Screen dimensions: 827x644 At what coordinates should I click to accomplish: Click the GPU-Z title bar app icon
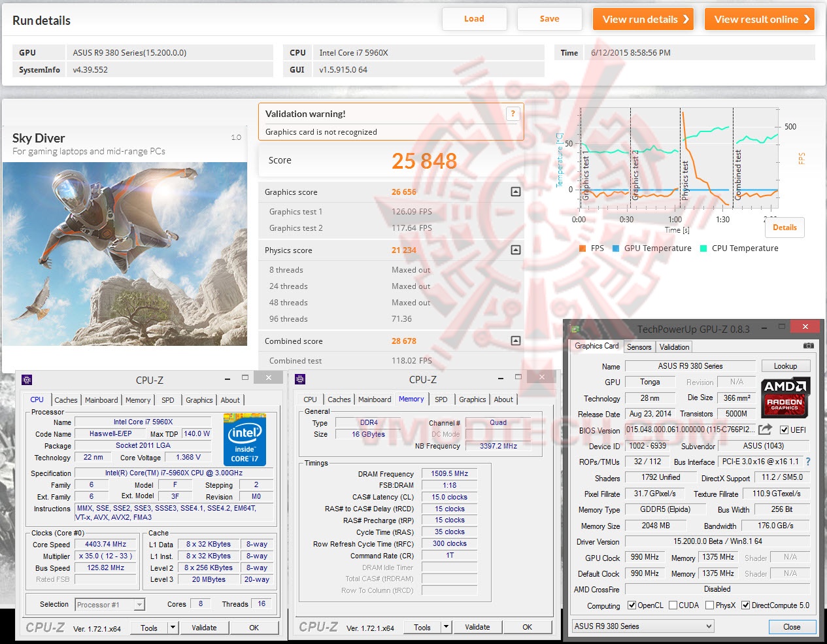point(575,328)
